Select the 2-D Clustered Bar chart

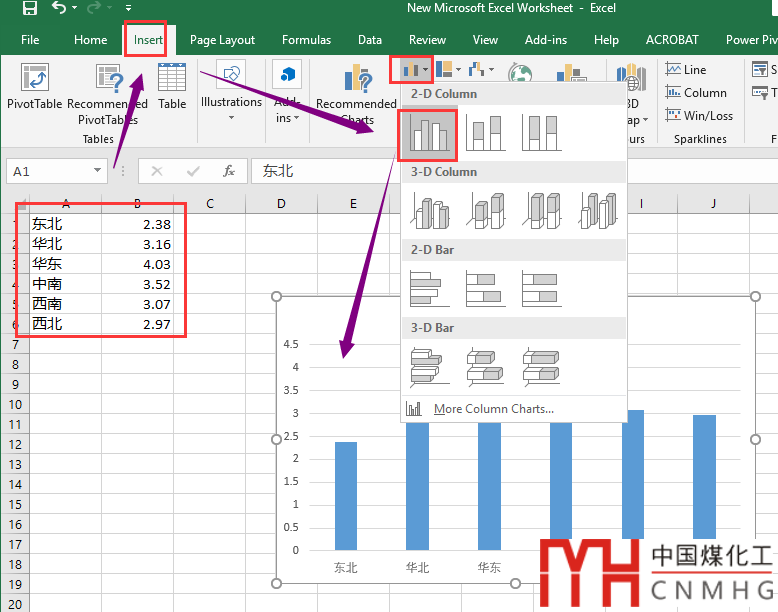coord(427,289)
